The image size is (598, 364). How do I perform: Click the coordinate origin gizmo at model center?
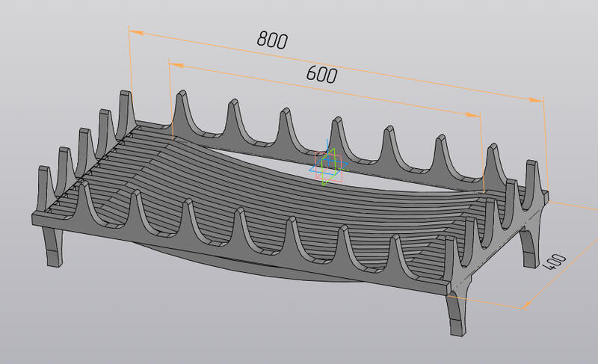tap(327, 167)
